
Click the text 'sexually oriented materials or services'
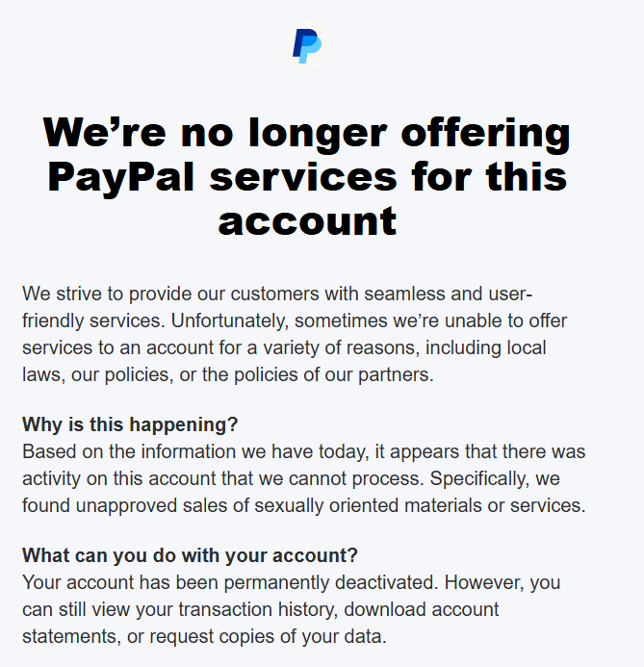pos(419,505)
